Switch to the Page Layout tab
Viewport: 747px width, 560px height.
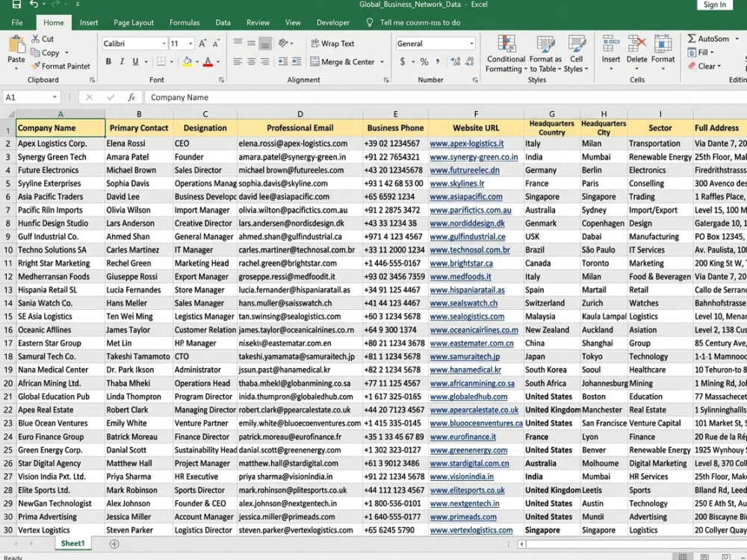[x=134, y=22]
